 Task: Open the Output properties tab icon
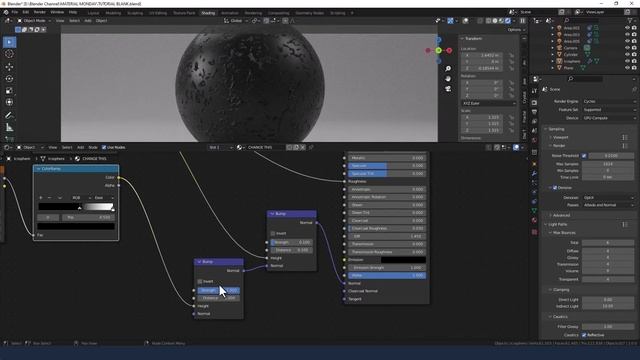pyautogui.click(x=534, y=112)
